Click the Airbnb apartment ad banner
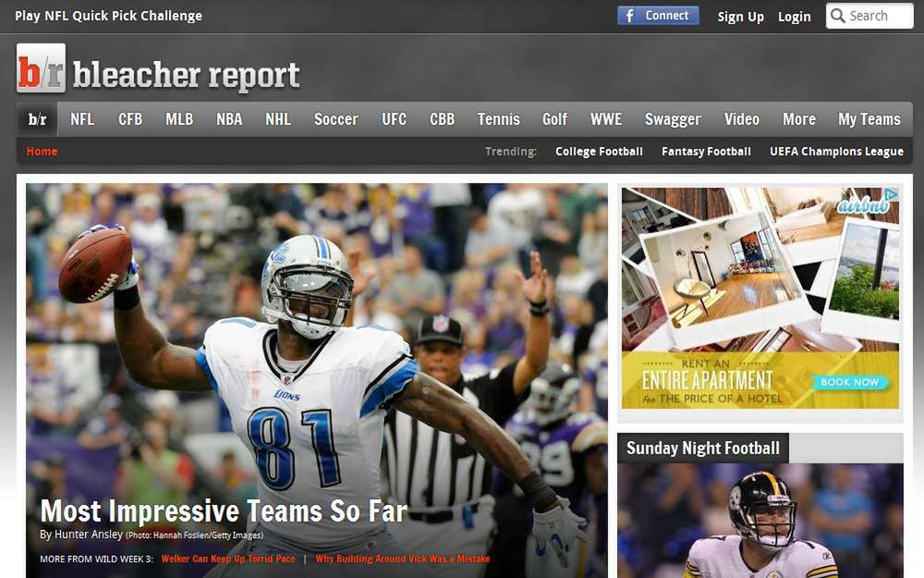924x578 pixels. (760, 298)
